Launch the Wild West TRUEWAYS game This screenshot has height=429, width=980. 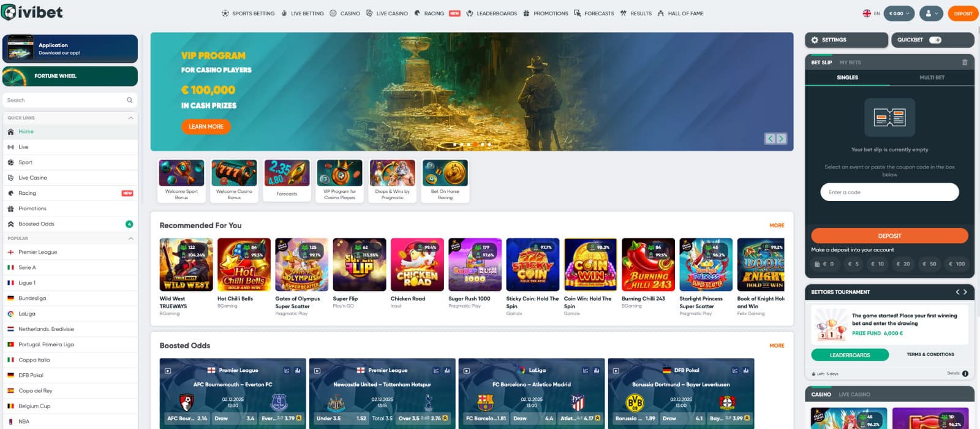[x=186, y=264]
